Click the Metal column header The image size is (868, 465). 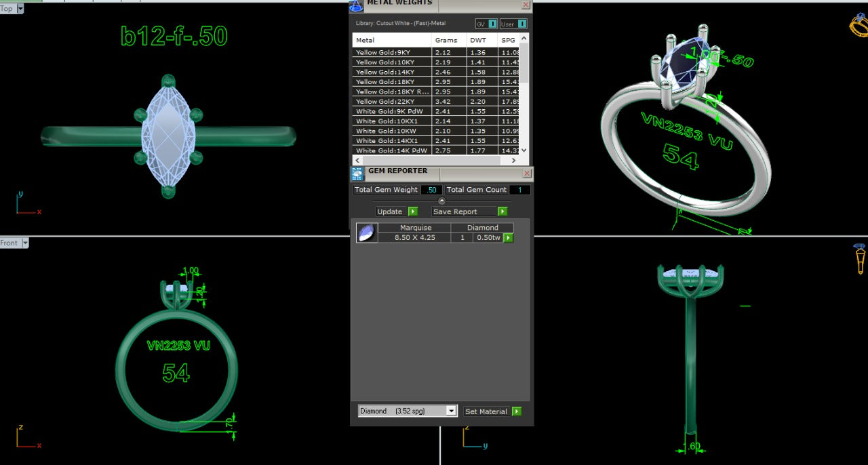tap(392, 40)
